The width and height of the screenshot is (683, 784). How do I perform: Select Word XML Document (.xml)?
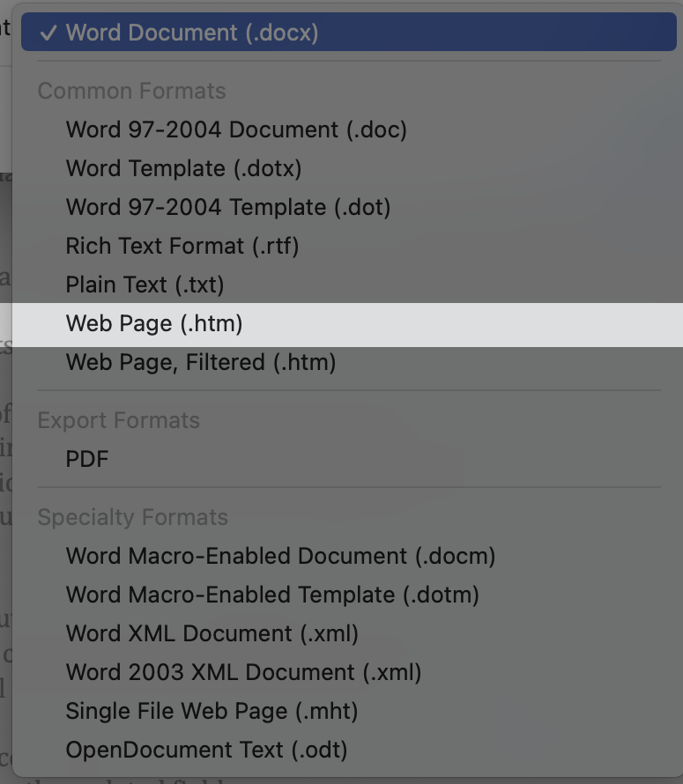(349, 633)
